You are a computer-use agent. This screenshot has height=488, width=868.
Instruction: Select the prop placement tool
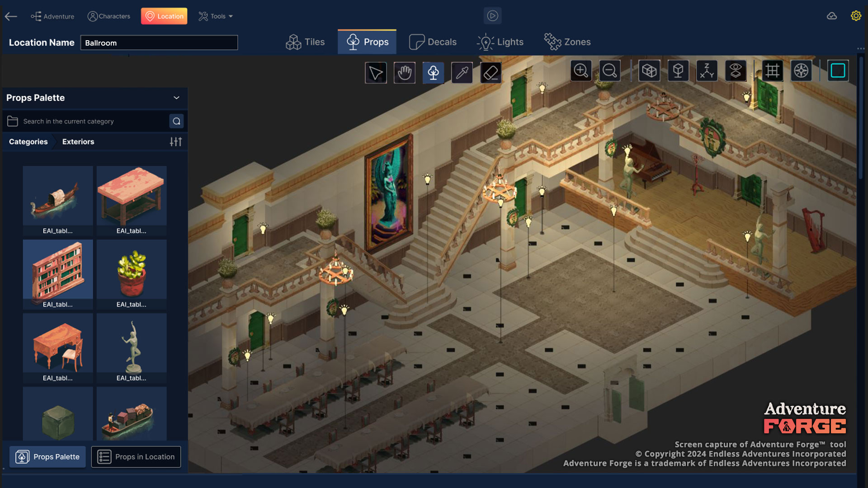434,72
